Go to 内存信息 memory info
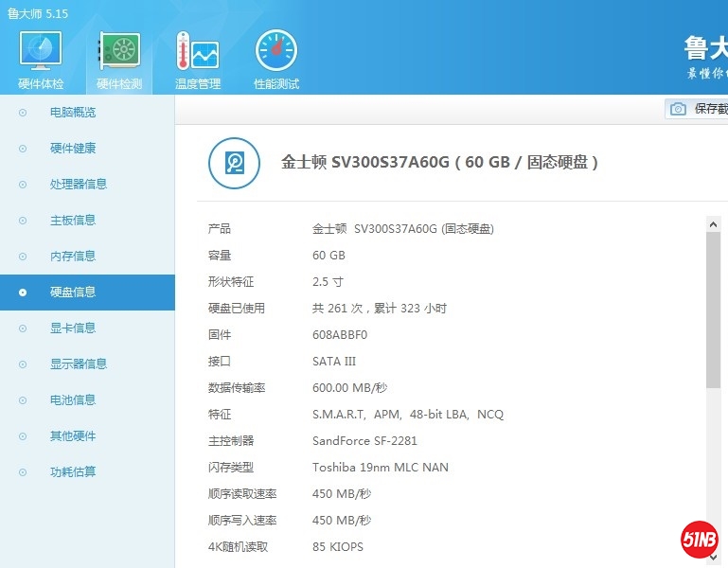Image resolution: width=728 pixels, height=568 pixels. [x=73, y=257]
